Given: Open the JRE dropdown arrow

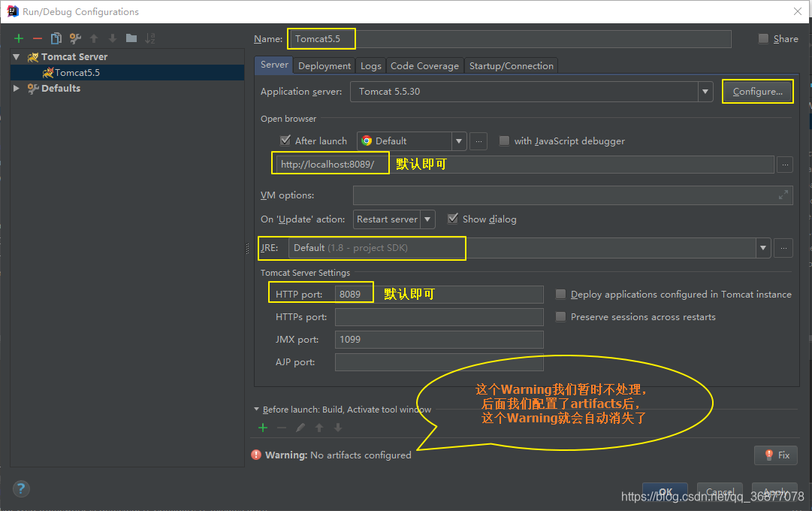Looking at the screenshot, I should [763, 248].
